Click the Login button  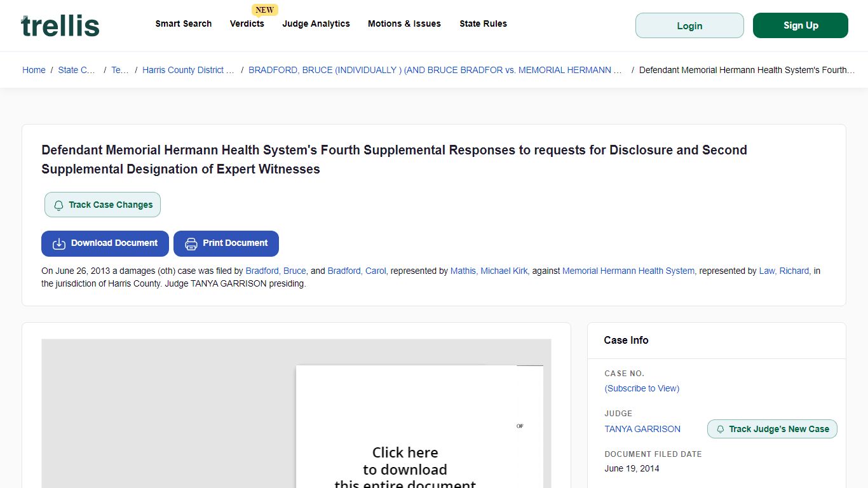[x=689, y=25]
